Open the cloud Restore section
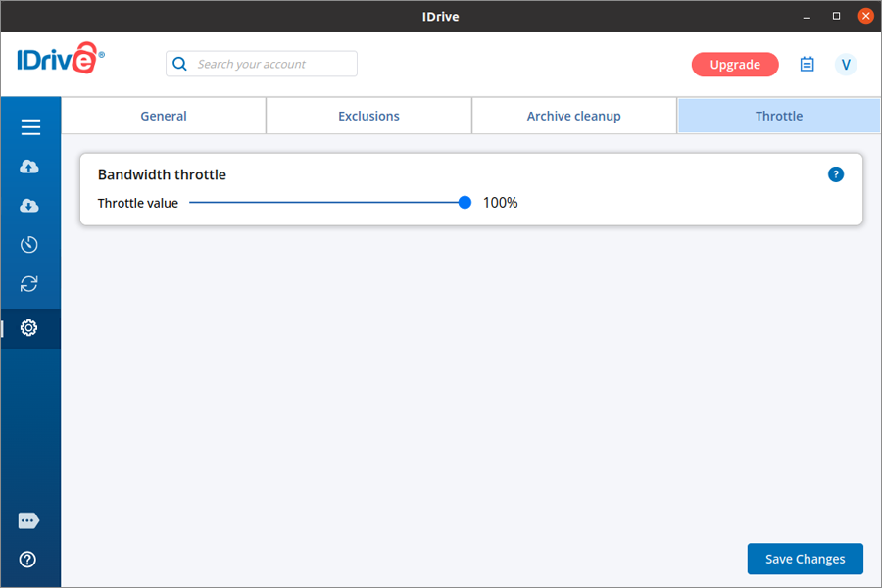Image resolution: width=882 pixels, height=588 pixels. pos(29,206)
